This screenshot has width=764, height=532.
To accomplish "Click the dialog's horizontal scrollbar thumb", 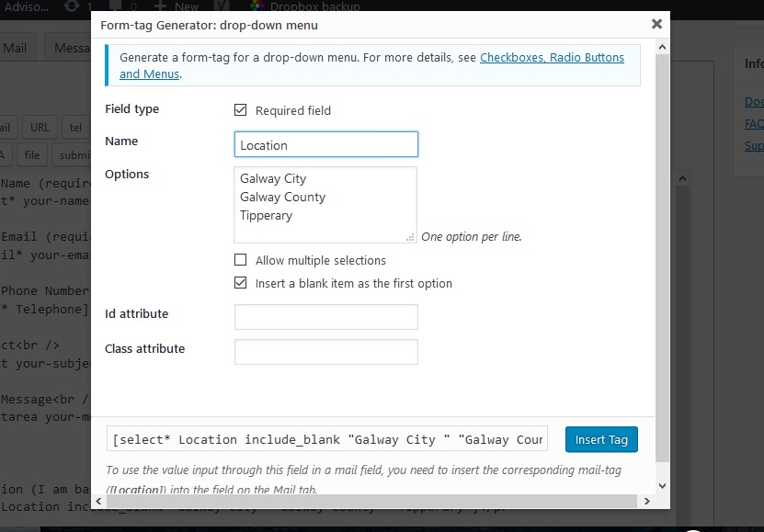I will click(x=371, y=501).
